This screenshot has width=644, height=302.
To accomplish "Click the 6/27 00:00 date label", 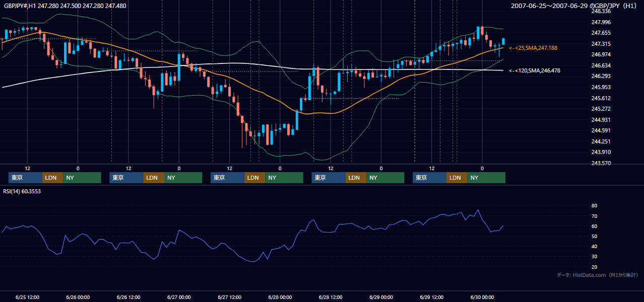I will (179, 297).
